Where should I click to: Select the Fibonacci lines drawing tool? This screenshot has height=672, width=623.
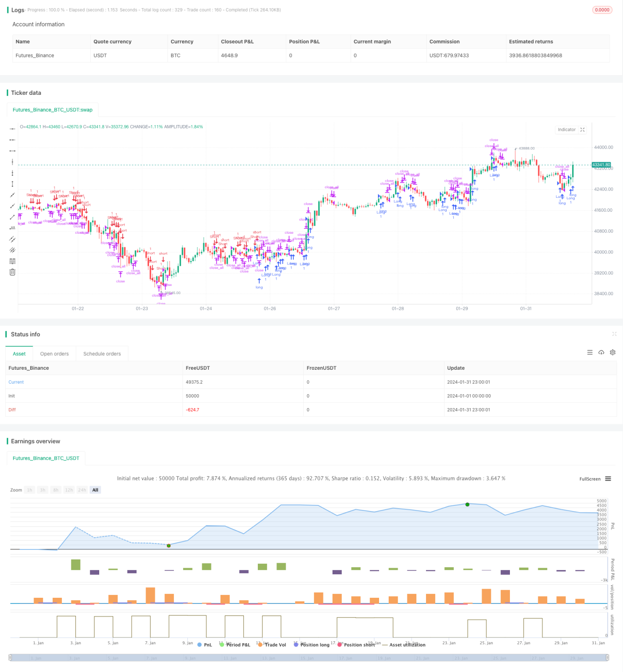12,261
